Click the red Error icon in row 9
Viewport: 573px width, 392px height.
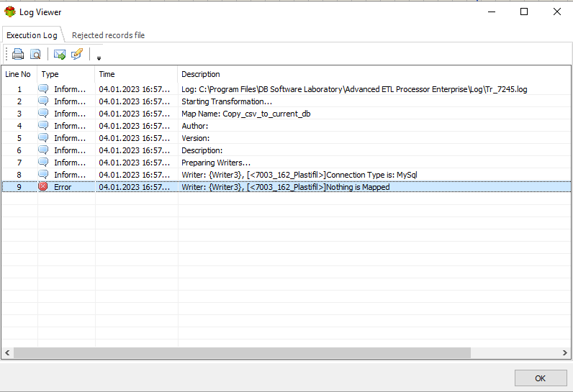(43, 186)
